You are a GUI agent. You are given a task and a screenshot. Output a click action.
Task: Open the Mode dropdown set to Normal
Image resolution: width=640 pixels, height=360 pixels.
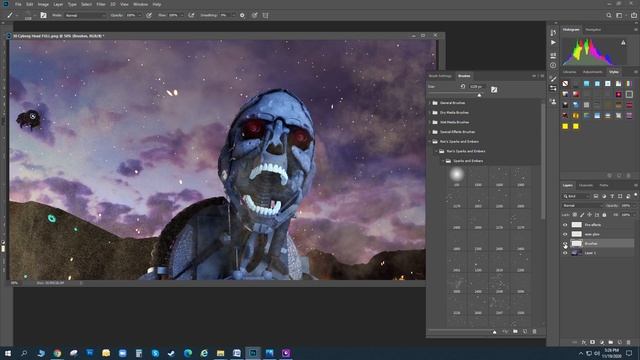[x=85, y=16]
